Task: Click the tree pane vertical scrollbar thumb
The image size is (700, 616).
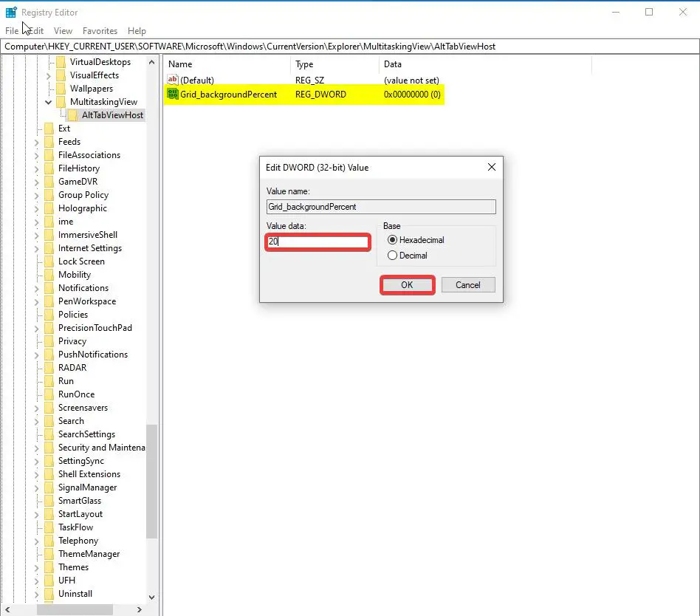Action: pos(152,482)
